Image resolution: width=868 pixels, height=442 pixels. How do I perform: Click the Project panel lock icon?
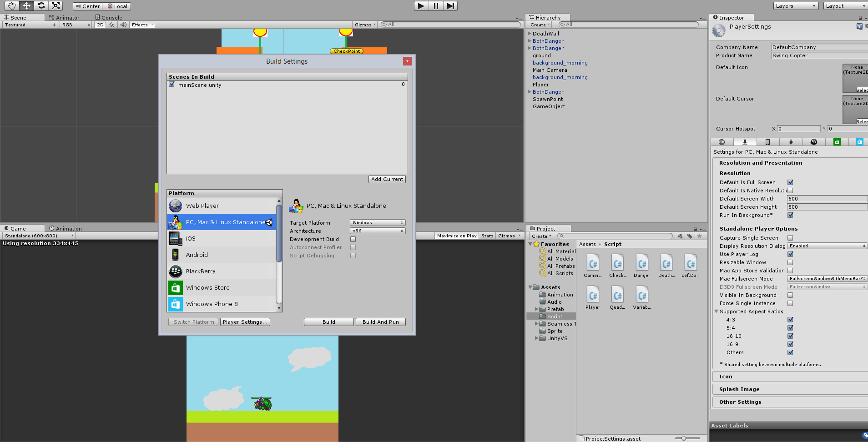[x=695, y=229]
